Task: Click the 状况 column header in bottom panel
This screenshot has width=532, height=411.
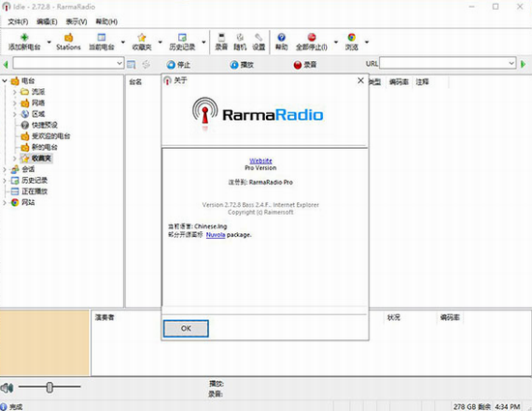Action: tap(394, 317)
